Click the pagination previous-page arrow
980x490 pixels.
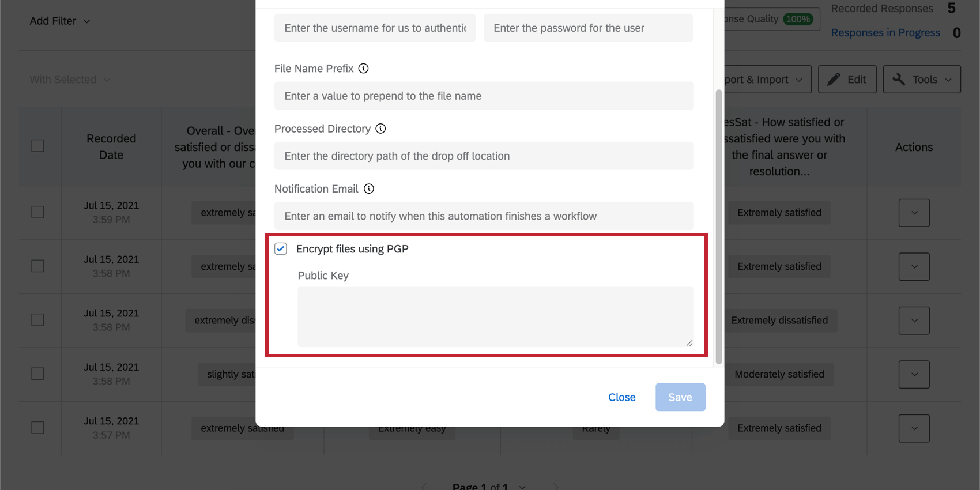point(424,486)
